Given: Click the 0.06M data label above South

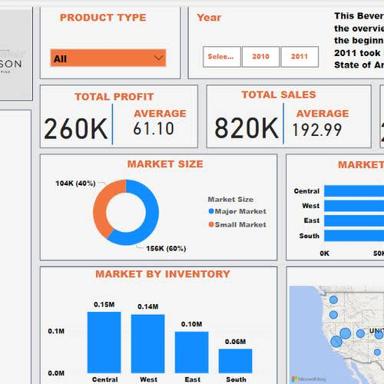Looking at the screenshot, I should click(x=235, y=342).
